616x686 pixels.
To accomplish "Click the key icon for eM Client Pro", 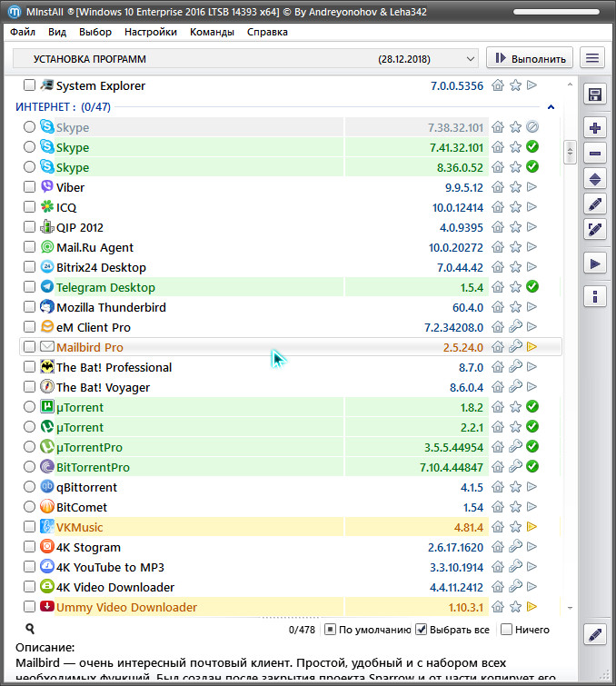I will 515,327.
